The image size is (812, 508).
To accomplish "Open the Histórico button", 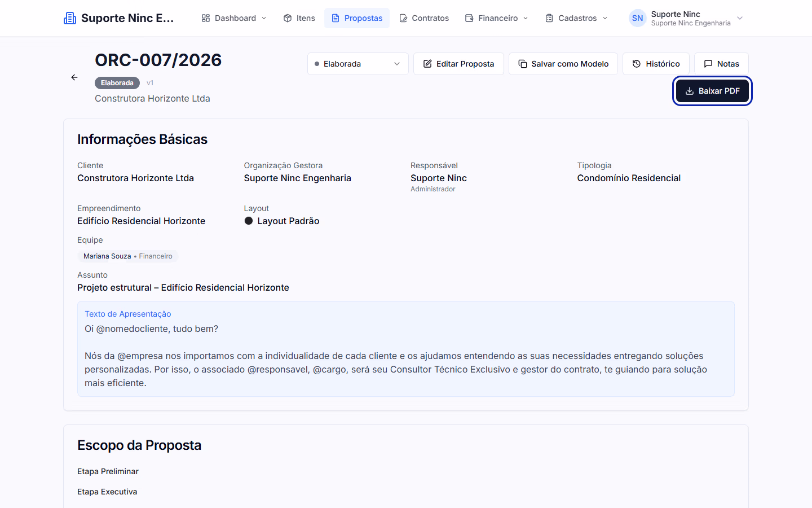I will [656, 64].
